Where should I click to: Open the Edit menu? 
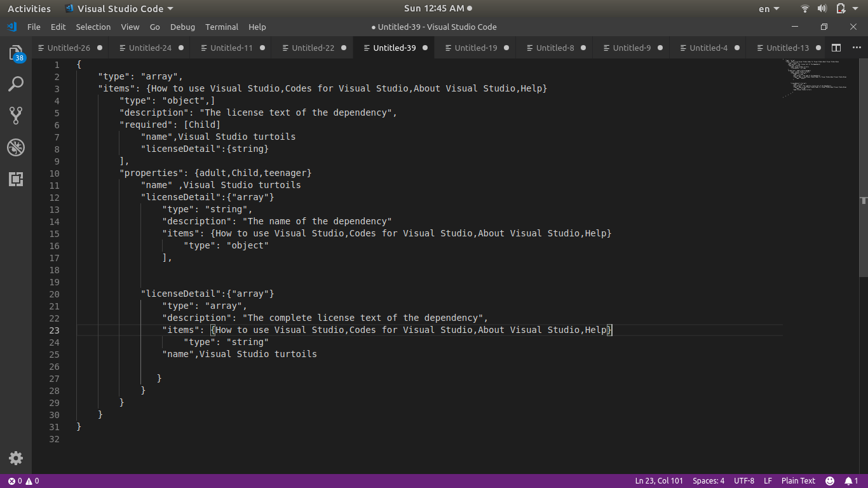pyautogui.click(x=58, y=27)
